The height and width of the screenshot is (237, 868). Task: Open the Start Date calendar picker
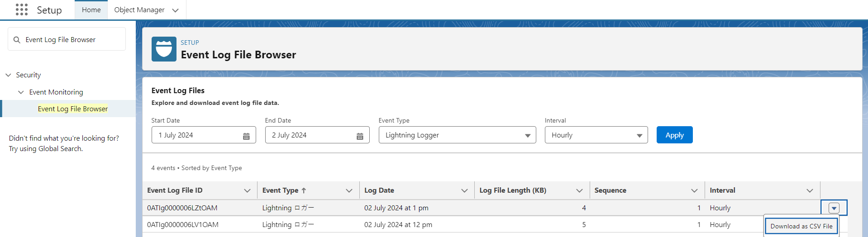coord(246,136)
